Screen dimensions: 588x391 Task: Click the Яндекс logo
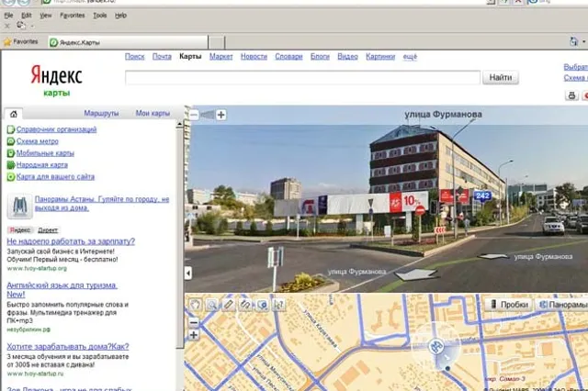tap(56, 75)
